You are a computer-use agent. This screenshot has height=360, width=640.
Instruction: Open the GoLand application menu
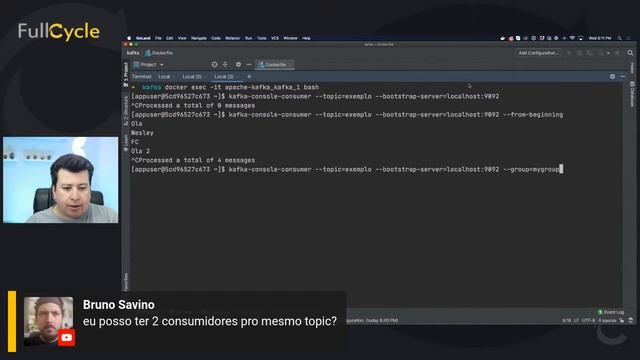143,38
